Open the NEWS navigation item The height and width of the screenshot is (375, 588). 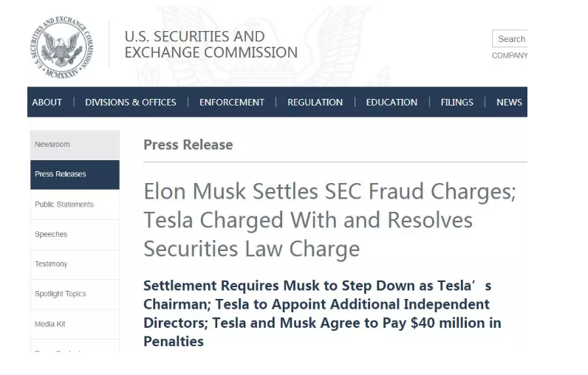pyautogui.click(x=509, y=103)
